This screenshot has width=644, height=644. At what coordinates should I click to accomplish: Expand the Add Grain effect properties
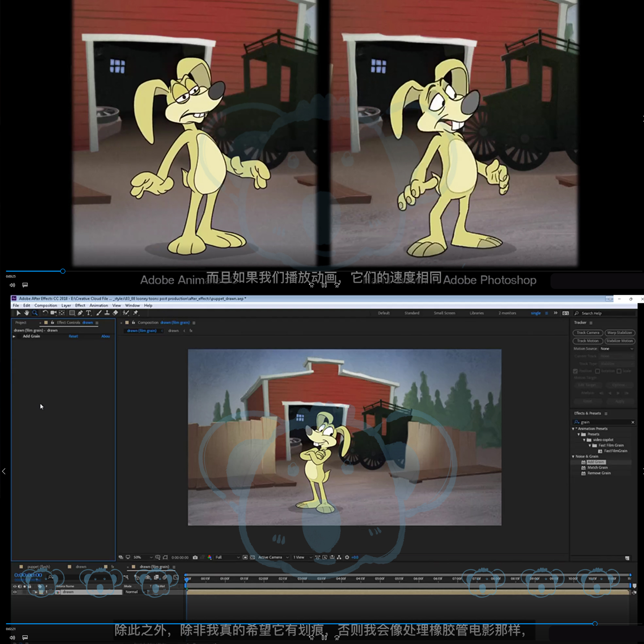tap(14, 336)
